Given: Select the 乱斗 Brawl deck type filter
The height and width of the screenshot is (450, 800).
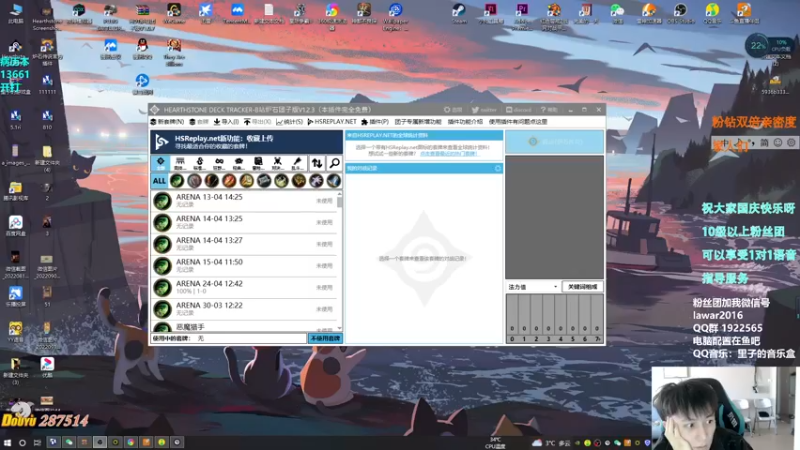Looking at the screenshot, I should coord(297,163).
